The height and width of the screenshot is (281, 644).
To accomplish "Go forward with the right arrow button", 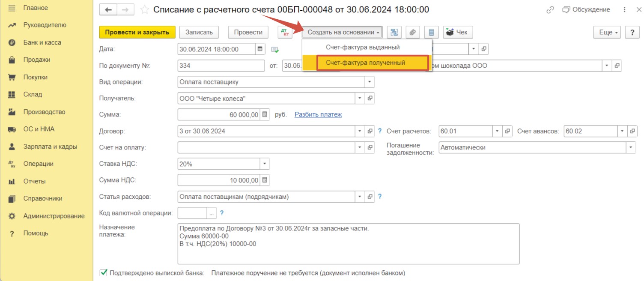I will click(125, 9).
